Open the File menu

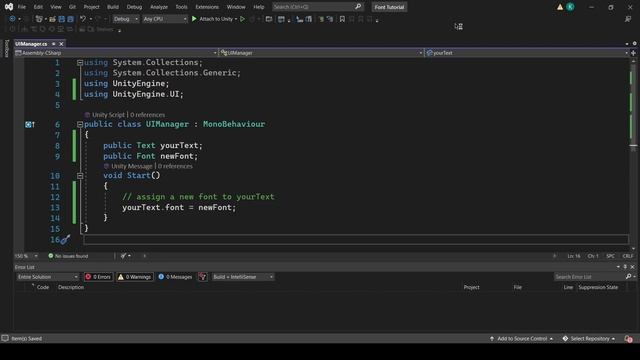22,7
